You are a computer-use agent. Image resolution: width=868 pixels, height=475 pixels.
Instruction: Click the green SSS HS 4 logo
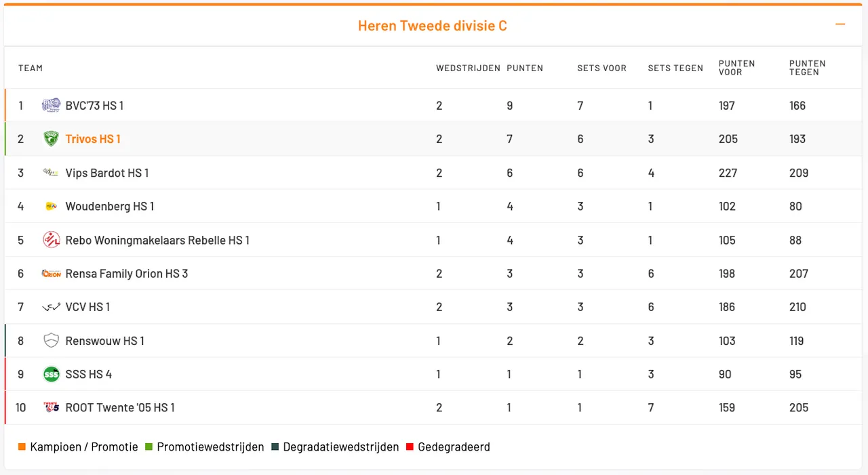pos(51,374)
